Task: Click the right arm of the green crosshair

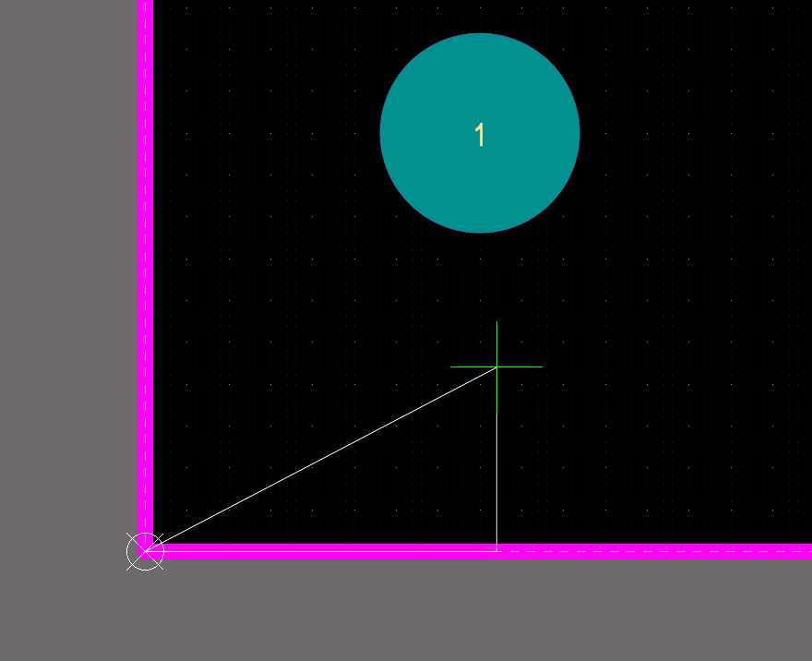Action: 520,367
